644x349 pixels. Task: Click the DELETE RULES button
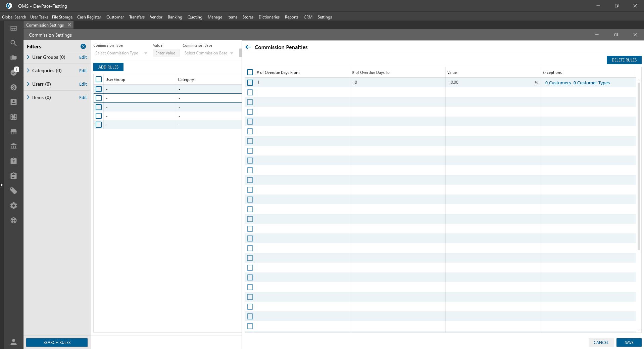coord(624,60)
